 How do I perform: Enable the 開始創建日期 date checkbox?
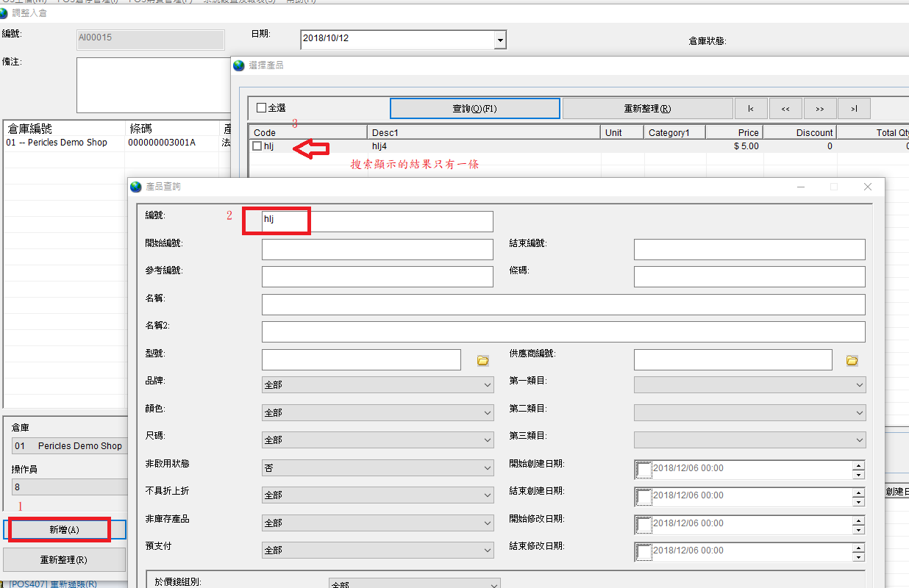[644, 469]
